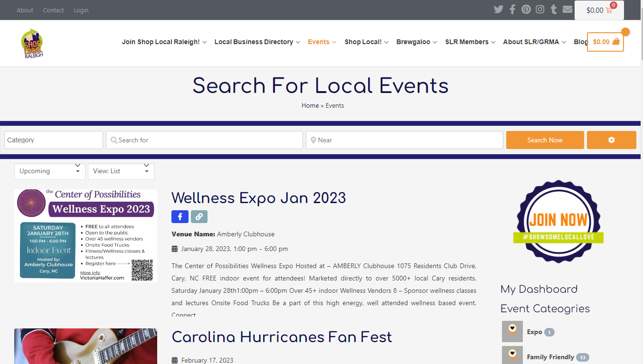The image size is (643, 364).
Task: Open the Facebook icon in top bar
Action: (512, 9)
